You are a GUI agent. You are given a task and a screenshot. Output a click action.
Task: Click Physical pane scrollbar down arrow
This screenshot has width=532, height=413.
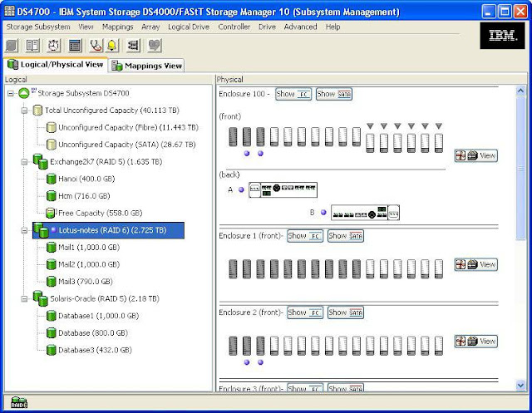(x=520, y=386)
